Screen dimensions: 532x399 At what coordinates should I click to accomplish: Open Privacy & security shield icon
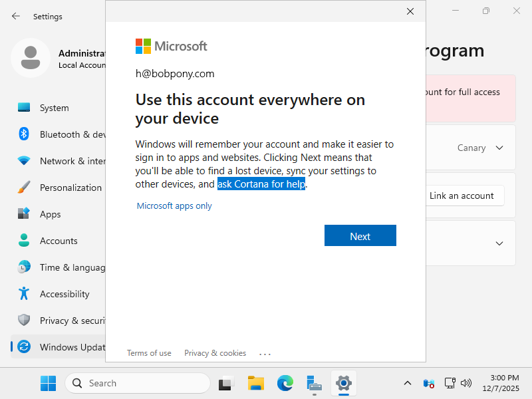coord(24,320)
